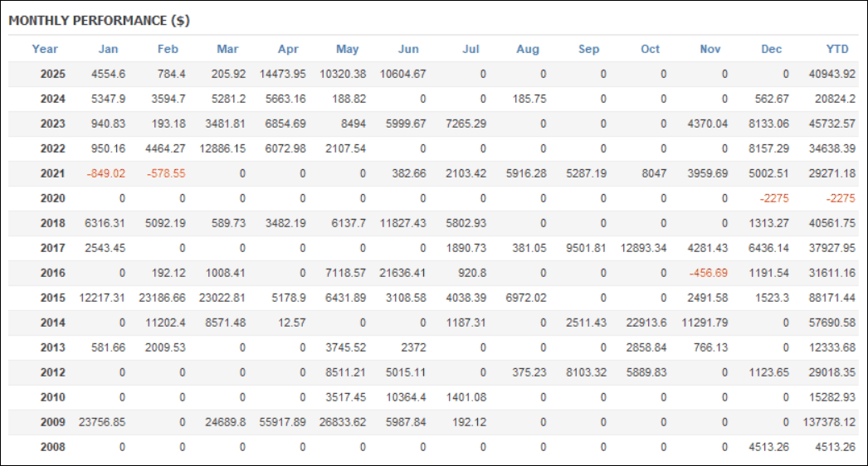Viewport: 868px width, 466px height.
Task: Select the Sep column header
Action: click(x=588, y=49)
